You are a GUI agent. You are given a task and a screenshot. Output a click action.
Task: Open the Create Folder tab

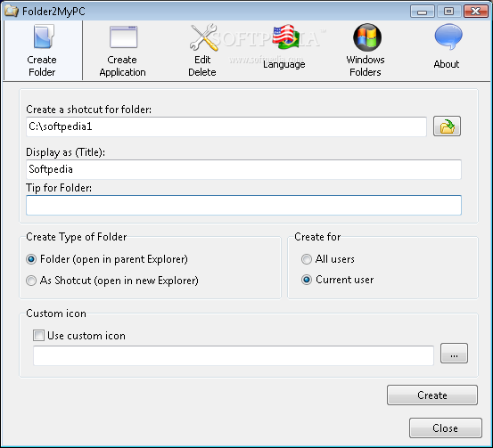coord(43,51)
